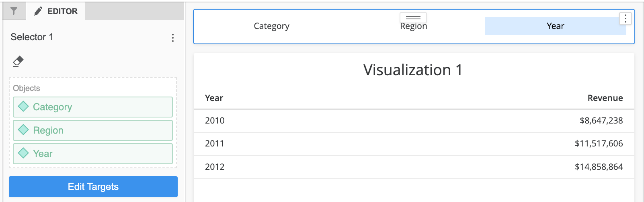Click the Revenue column header
The height and width of the screenshot is (202, 644).
pos(605,98)
